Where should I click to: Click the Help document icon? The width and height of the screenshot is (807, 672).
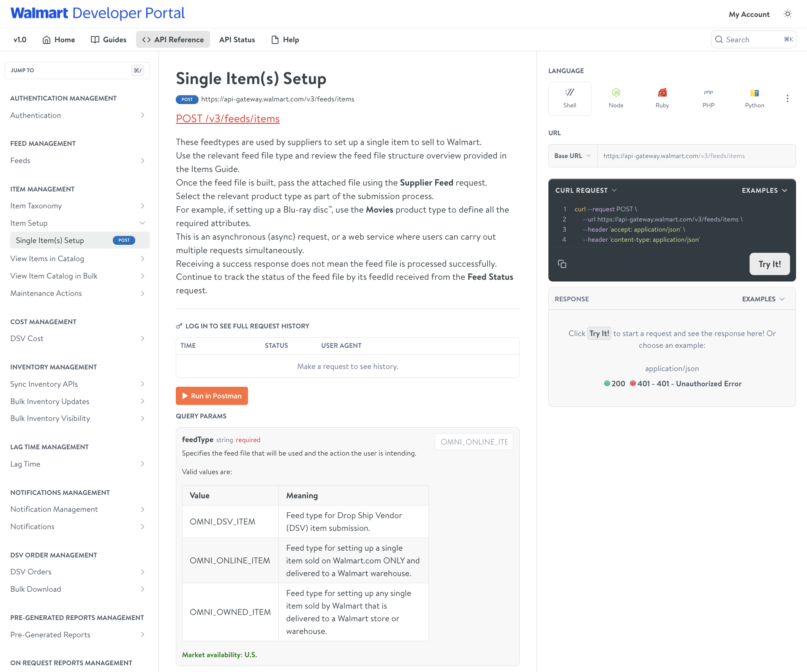pyautogui.click(x=275, y=40)
